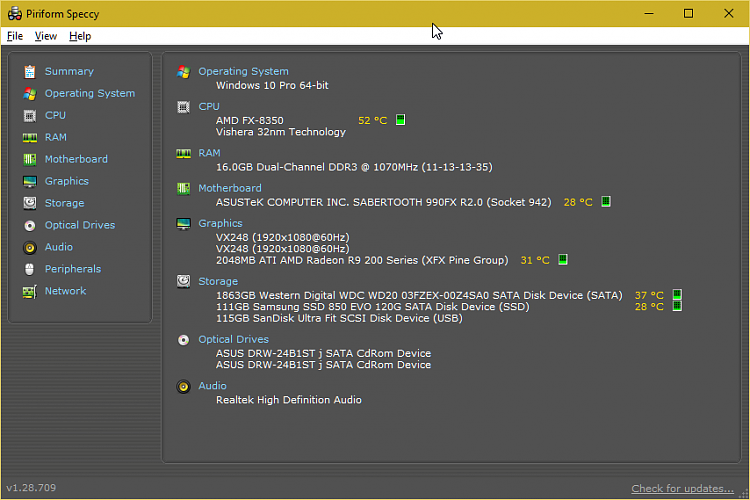Select Summary in the sidebar
The image size is (750, 500).
[x=69, y=71]
